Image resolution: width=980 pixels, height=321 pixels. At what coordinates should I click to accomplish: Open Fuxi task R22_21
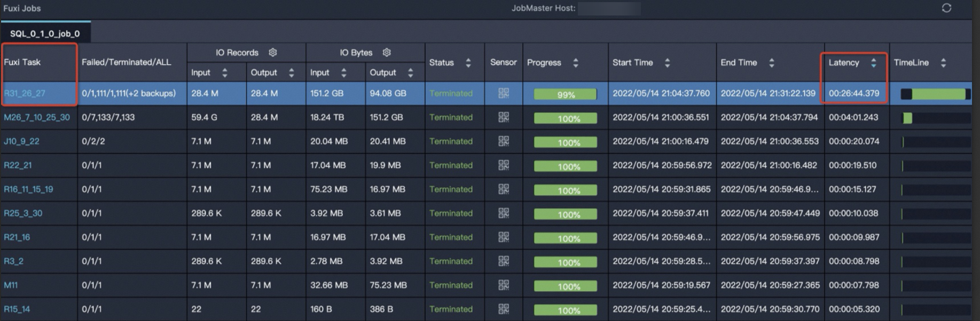pyautogui.click(x=18, y=165)
